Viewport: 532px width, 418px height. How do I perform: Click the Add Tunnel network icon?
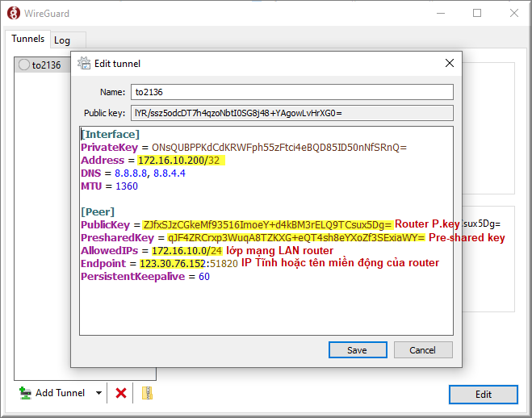coord(25,393)
